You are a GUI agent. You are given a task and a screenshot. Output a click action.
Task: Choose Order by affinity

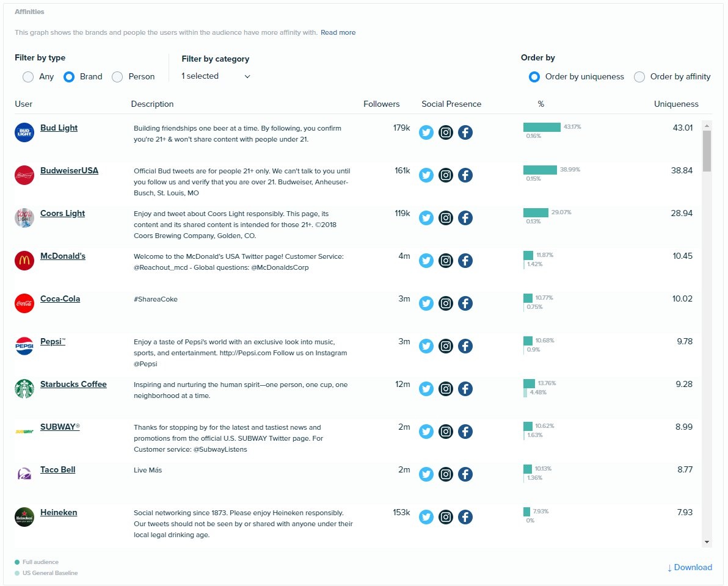(x=639, y=76)
